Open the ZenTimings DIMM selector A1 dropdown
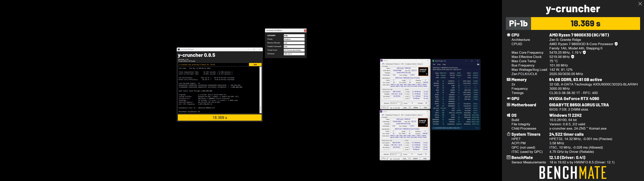Viewport: 644px width, 181px height. pos(447,128)
